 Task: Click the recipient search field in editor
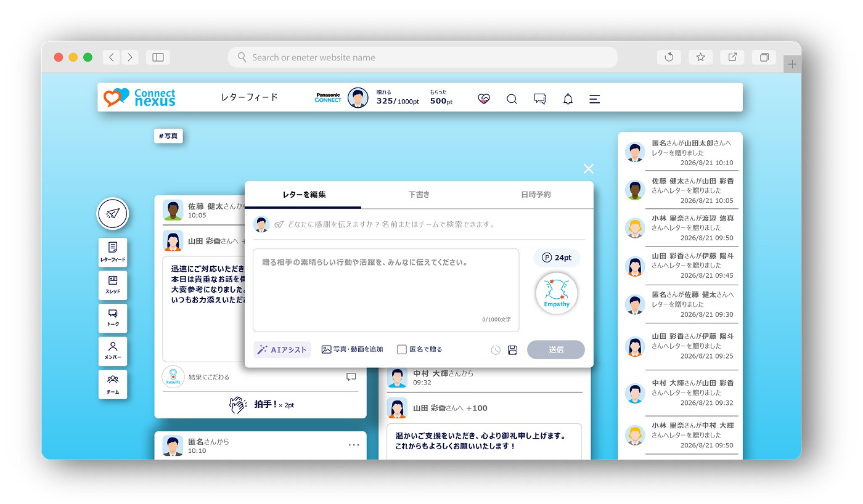(x=419, y=224)
